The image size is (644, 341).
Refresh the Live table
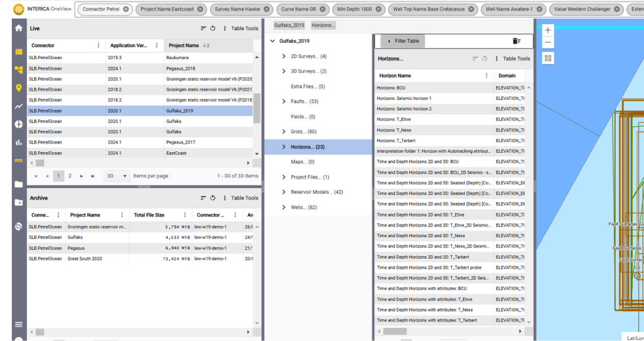pos(213,29)
